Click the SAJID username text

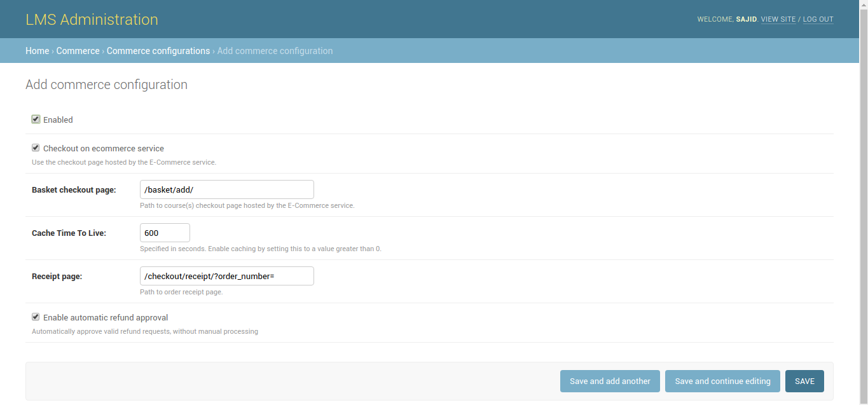pos(745,19)
